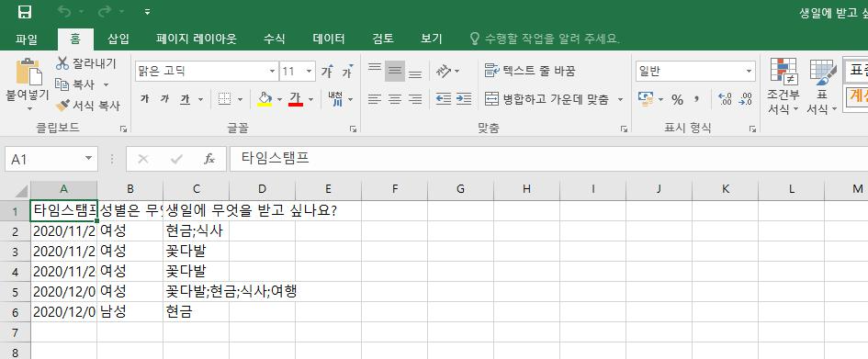Apply comma style
The image size is (868, 359).
(x=697, y=99)
